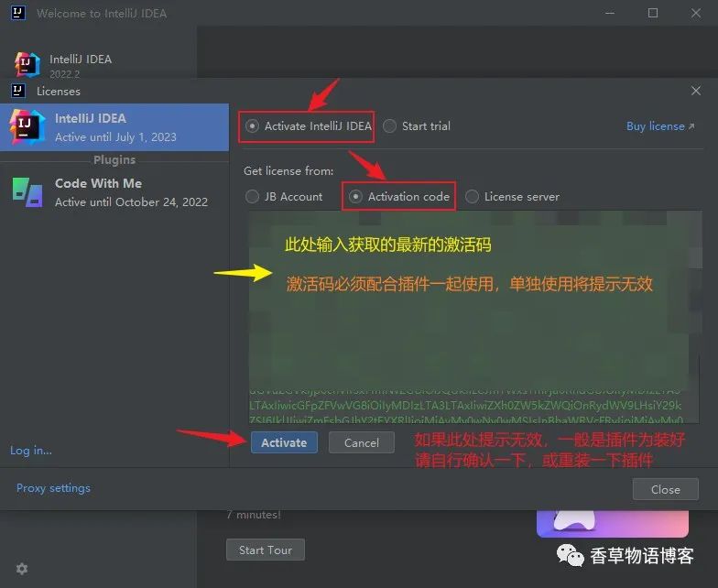Viewport: 718px width, 588px height.
Task: Click IntelliJ IDEA 2022.2 logo in Welcome window
Action: click(x=27, y=64)
